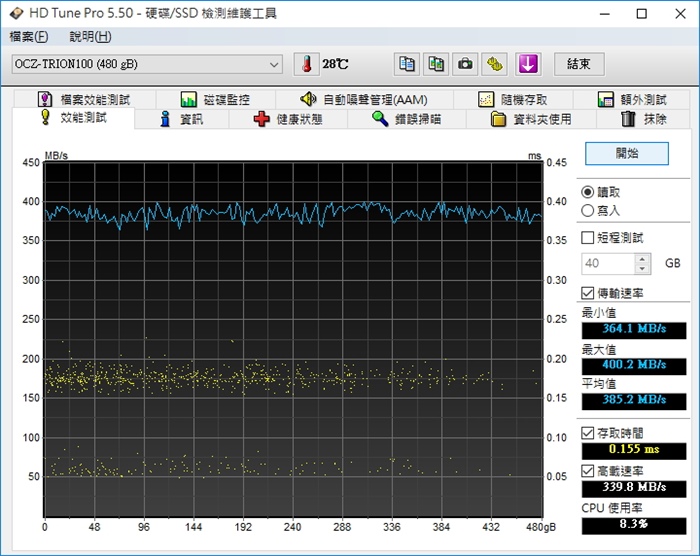
Task: Maximize the HD Tune Pro window
Action: click(642, 14)
